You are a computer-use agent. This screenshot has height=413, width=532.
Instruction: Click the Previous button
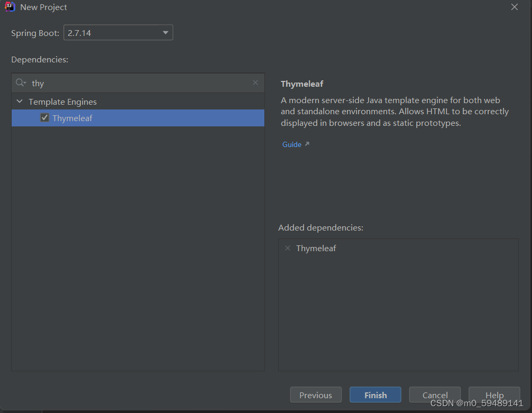coord(316,395)
